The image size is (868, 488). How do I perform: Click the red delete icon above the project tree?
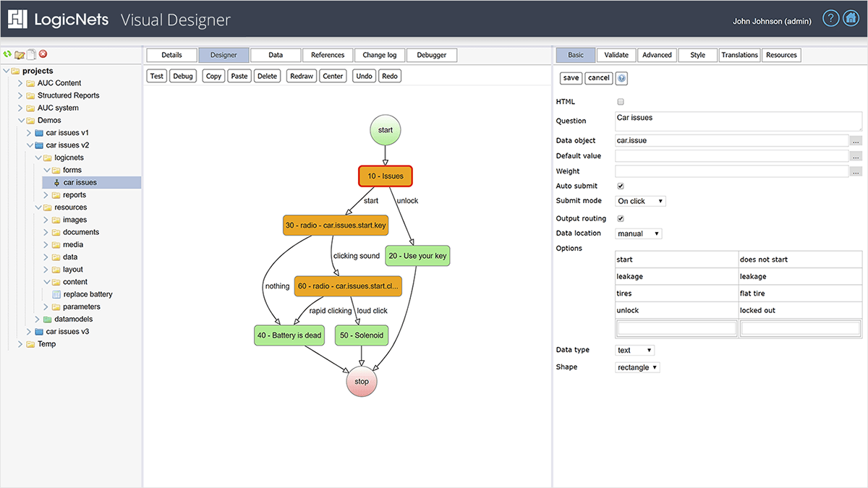[43, 54]
